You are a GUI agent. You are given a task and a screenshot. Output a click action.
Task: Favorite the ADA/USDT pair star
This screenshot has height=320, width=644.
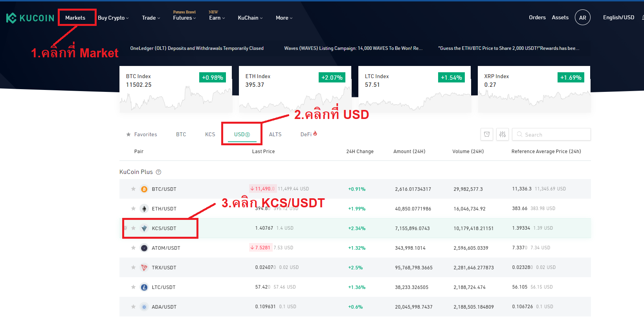point(134,307)
